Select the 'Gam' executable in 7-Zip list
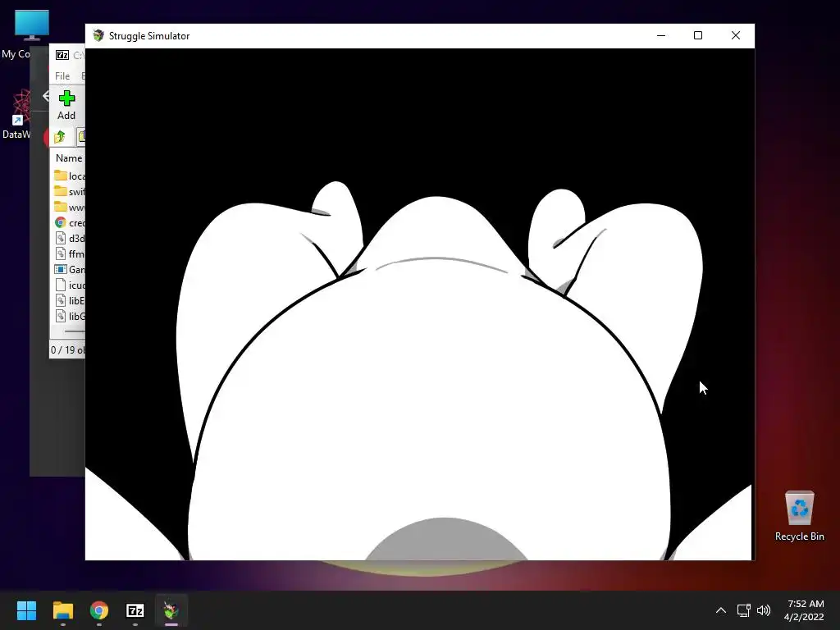The image size is (840, 630). [x=69, y=269]
